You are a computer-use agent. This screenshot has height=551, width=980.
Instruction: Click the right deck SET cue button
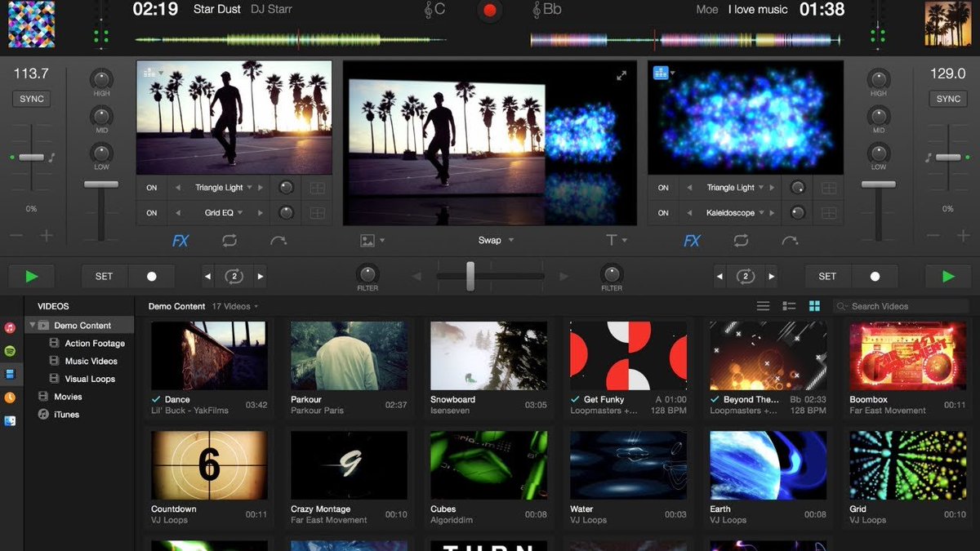[827, 277]
